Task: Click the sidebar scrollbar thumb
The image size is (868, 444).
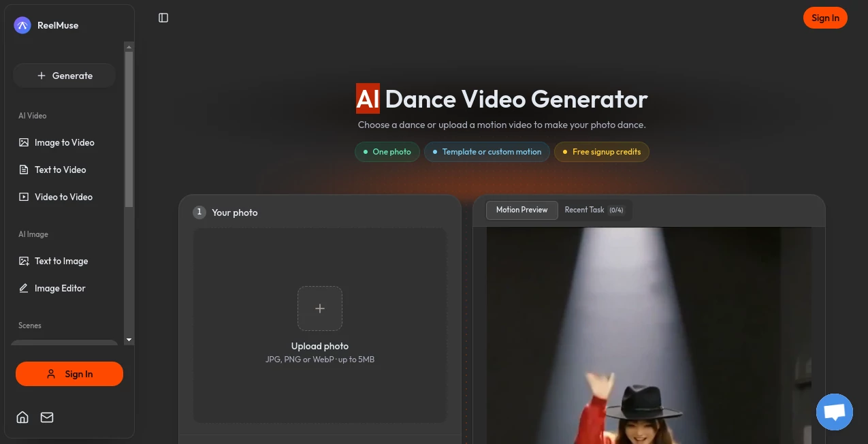Action: [129, 129]
